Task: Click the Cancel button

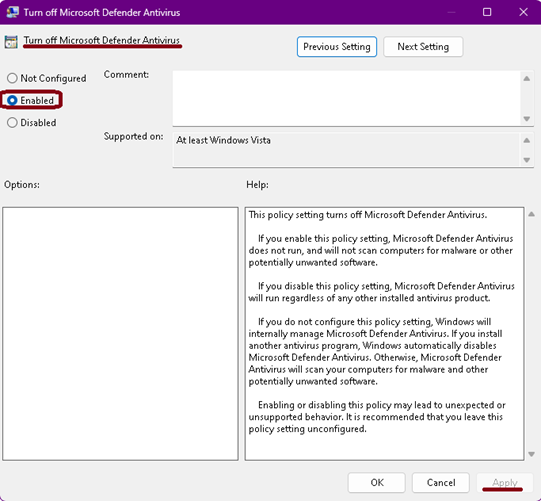Action: tap(441, 482)
